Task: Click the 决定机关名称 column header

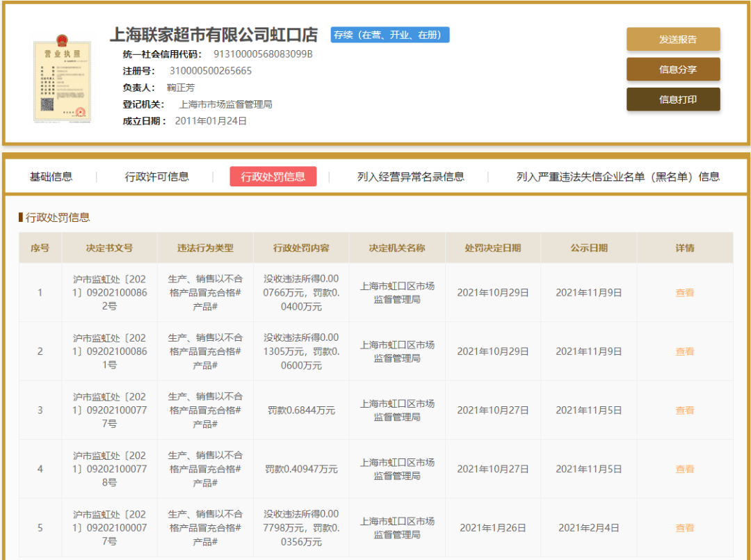Action: click(x=397, y=248)
